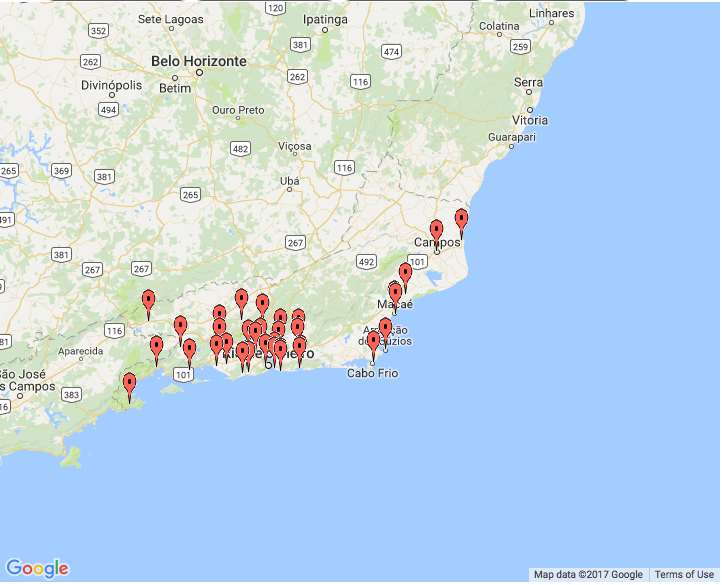Click the Guarapari label on the coast

point(512,137)
